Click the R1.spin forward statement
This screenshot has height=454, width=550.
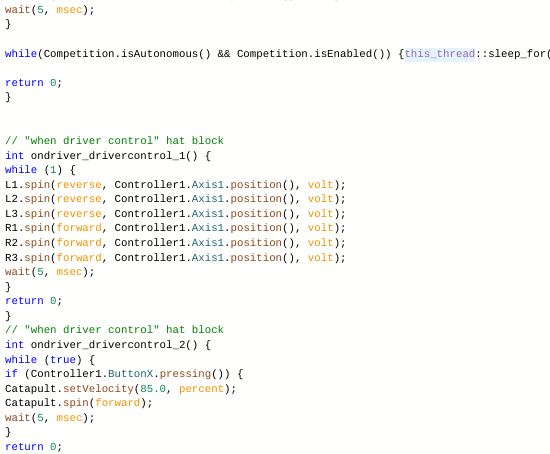pyautogui.click(x=175, y=228)
